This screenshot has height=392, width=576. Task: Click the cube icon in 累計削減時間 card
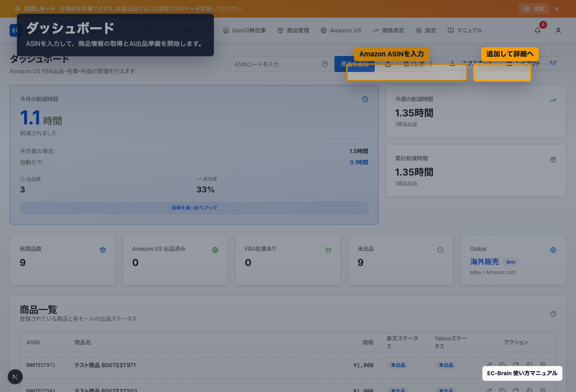click(x=553, y=160)
